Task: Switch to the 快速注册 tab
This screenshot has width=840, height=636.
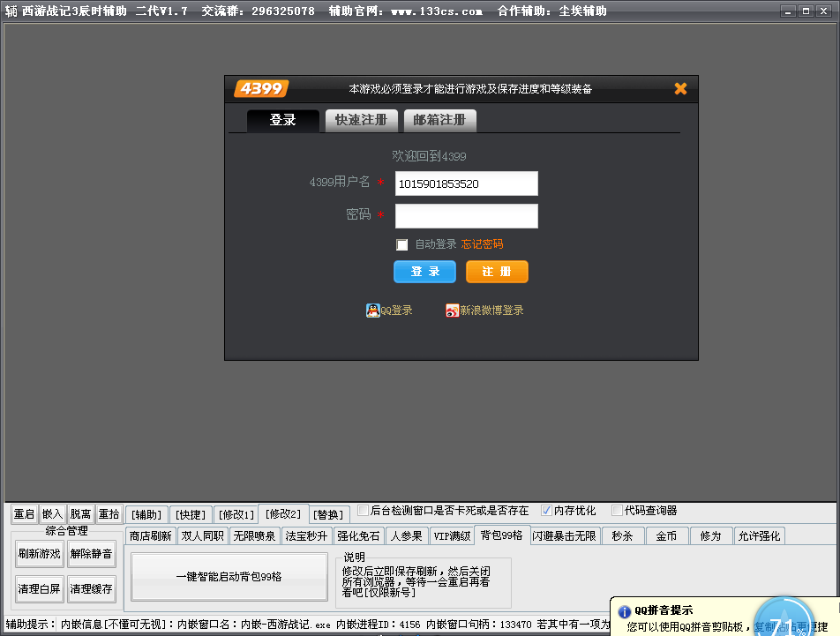Action: point(361,120)
